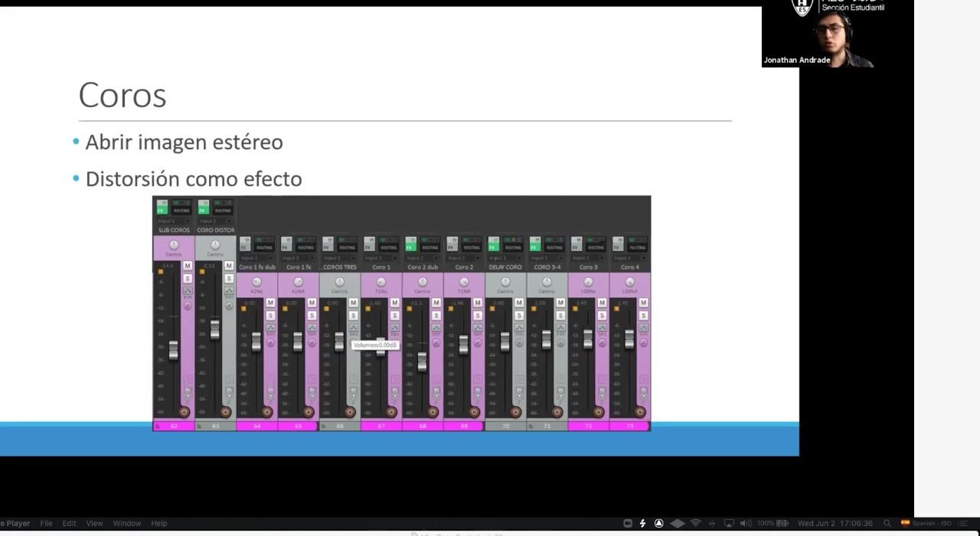Click the Wi-Fi icon in menu bar
The image size is (980, 536).
click(695, 524)
